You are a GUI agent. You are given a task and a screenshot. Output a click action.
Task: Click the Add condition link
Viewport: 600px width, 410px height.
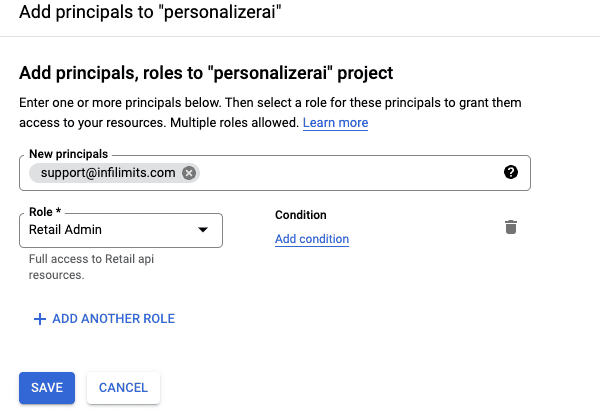(312, 239)
